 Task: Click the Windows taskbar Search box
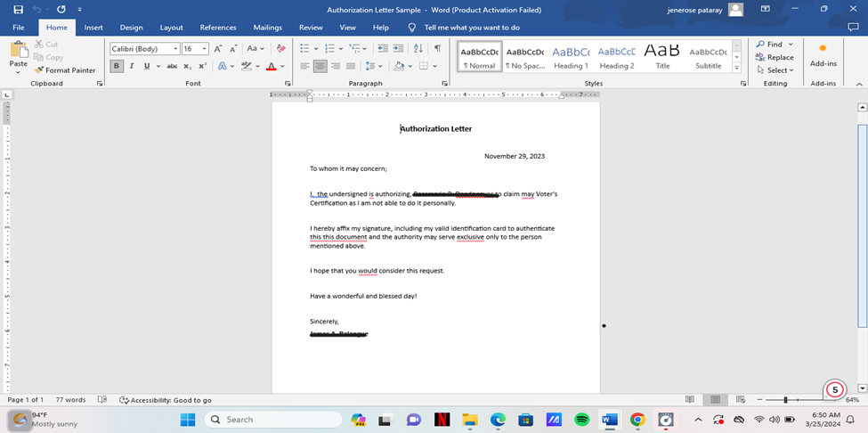273,420
